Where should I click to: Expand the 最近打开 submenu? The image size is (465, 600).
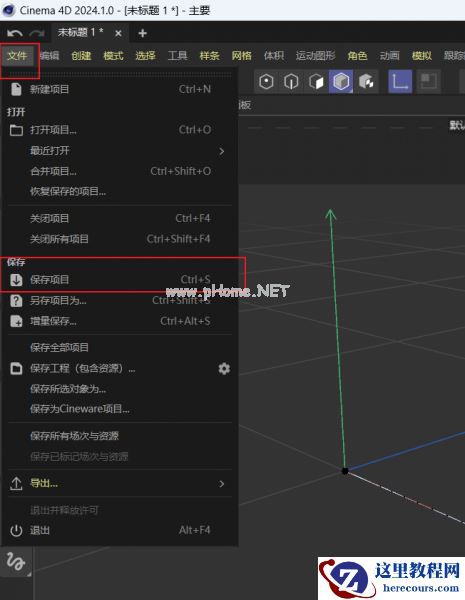(119, 151)
